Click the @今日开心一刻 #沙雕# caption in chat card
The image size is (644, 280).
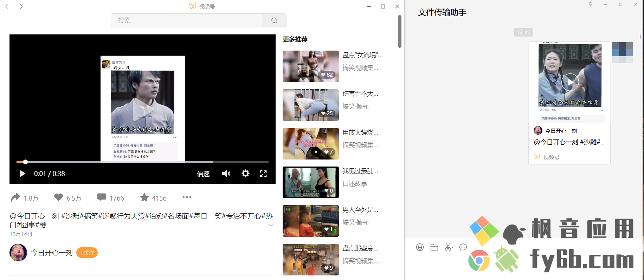click(x=569, y=142)
